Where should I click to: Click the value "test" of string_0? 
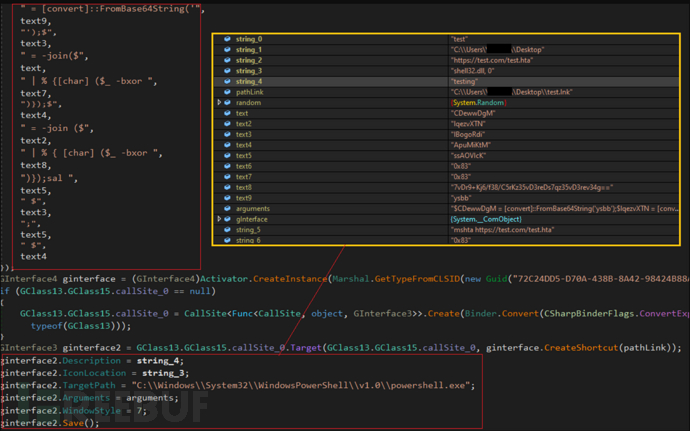click(459, 39)
